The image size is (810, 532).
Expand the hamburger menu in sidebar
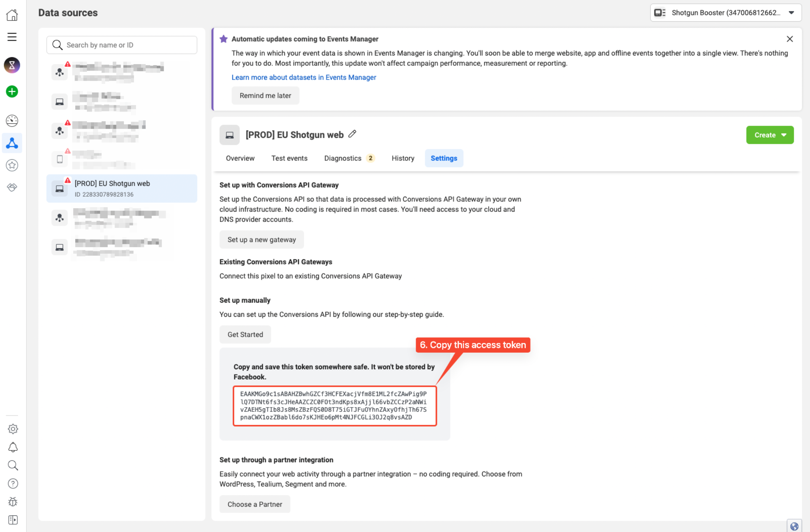coord(12,37)
